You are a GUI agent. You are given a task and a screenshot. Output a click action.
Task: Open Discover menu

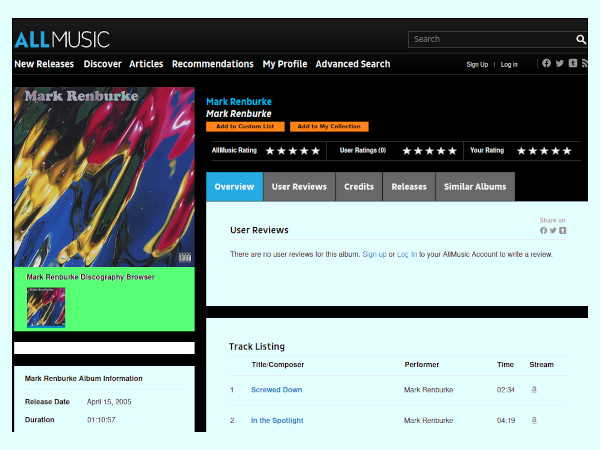(103, 64)
